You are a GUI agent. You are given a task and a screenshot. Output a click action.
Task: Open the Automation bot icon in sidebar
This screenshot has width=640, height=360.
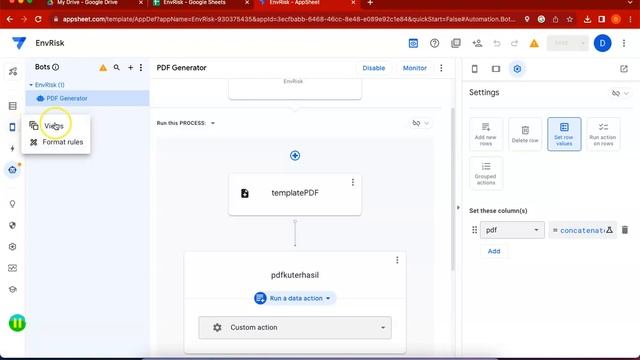(13, 169)
